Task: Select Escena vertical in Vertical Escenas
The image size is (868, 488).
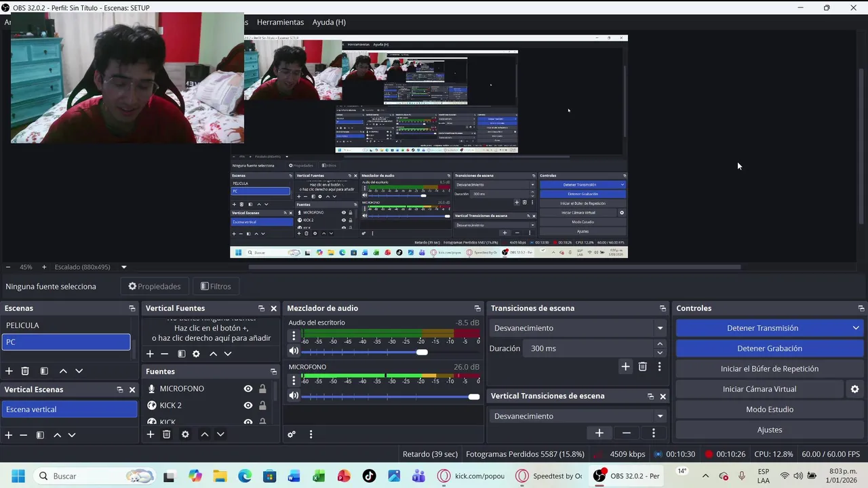Action: coord(69,409)
